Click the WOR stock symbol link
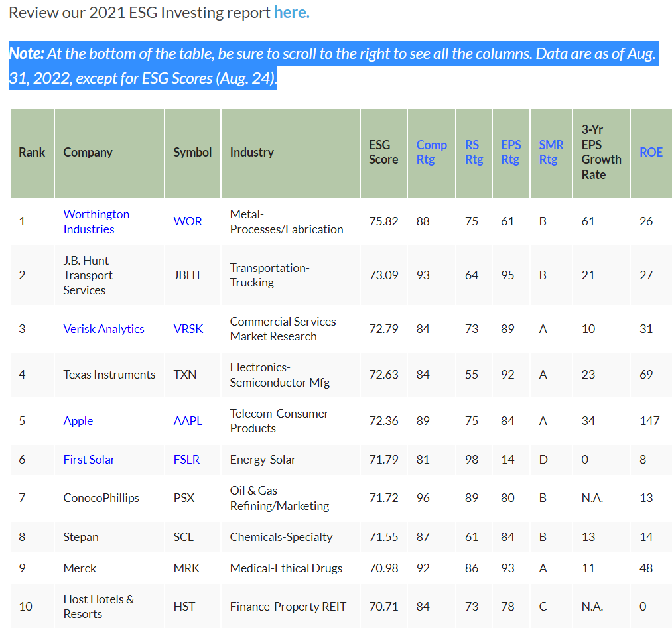 (188, 221)
